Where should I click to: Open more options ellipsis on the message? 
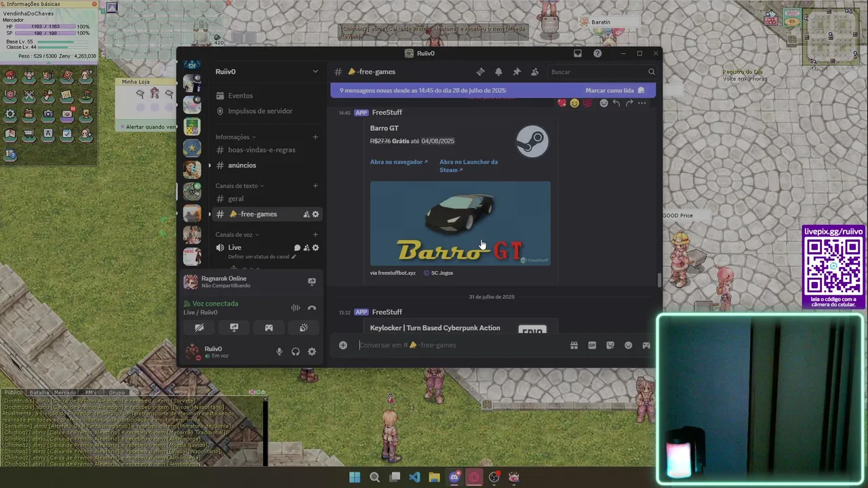point(642,103)
